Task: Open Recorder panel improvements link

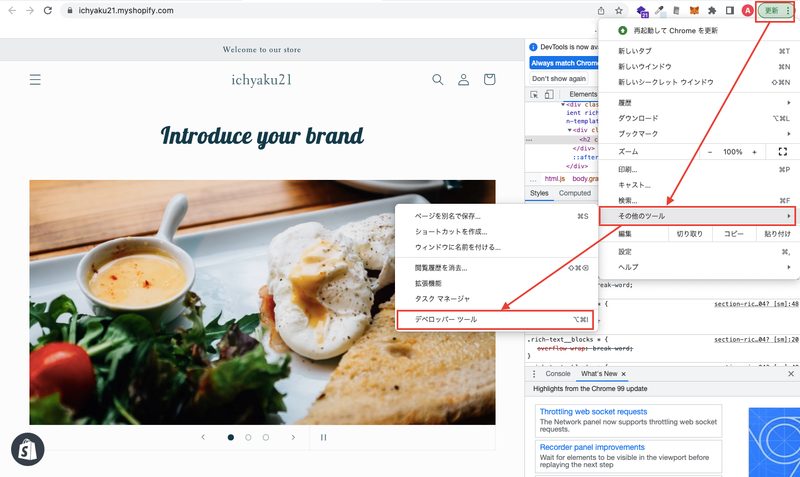Action: [x=592, y=447]
